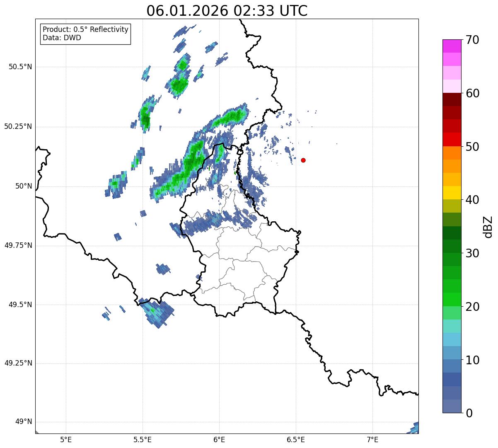Click the dark maroon swatch below 60

tap(452, 100)
